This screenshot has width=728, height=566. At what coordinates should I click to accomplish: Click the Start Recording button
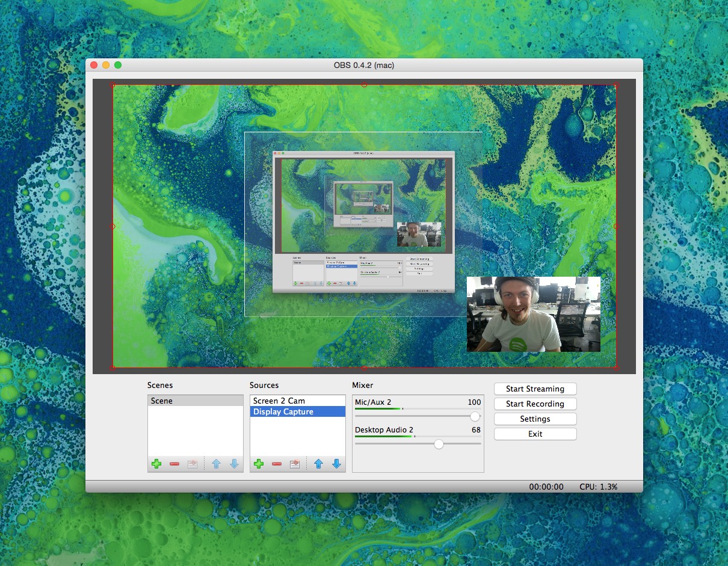535,404
